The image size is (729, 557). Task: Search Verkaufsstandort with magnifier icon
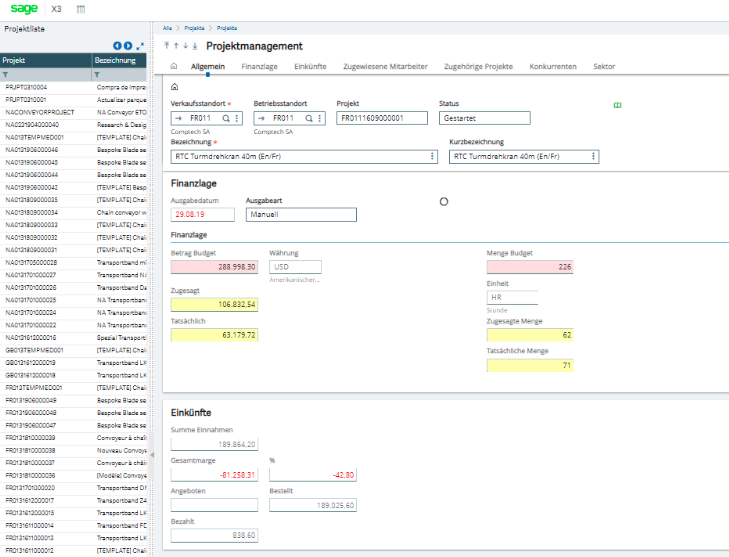[226, 118]
